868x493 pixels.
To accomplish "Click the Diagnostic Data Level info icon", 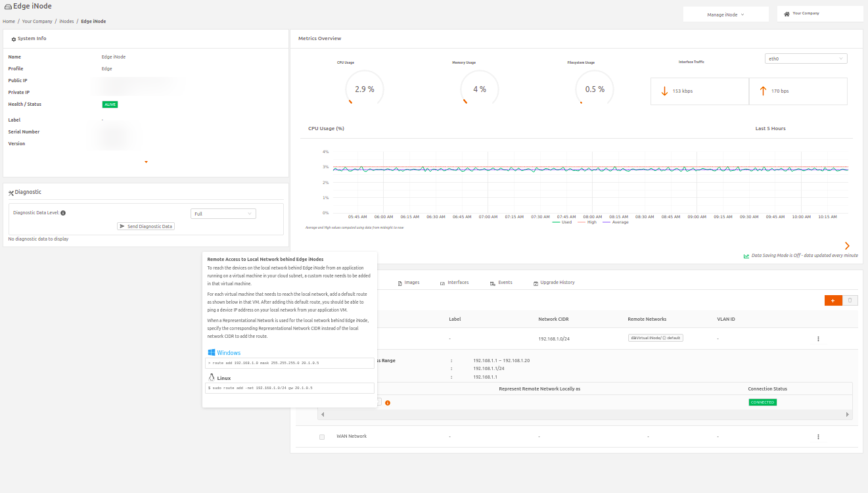I will (63, 213).
